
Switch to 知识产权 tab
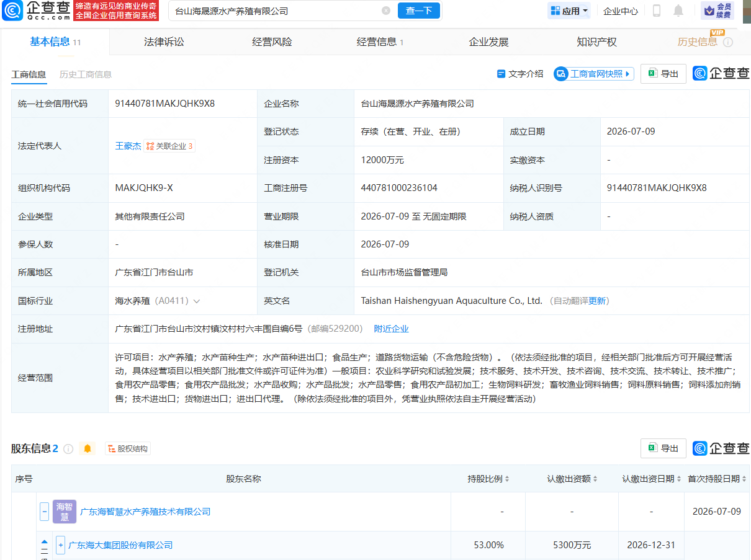pos(596,42)
